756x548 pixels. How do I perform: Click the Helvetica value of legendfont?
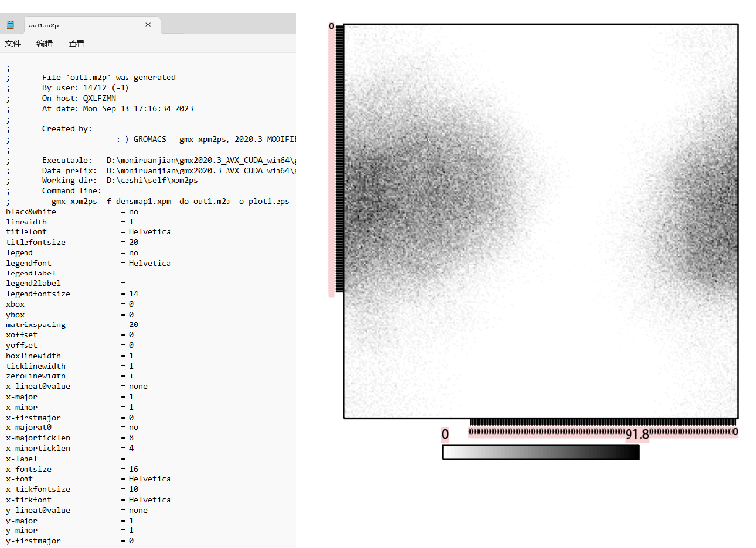[149, 263]
